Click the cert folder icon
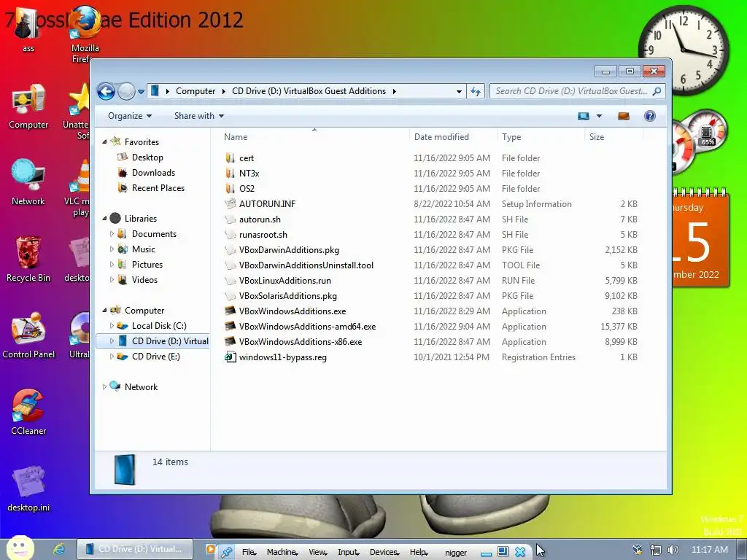 tap(230, 157)
